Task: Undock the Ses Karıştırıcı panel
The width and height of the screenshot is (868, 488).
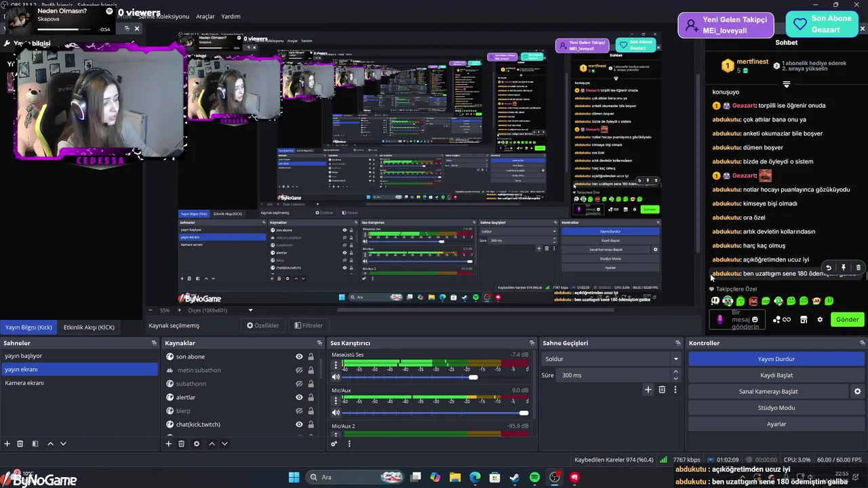Action: (532, 343)
